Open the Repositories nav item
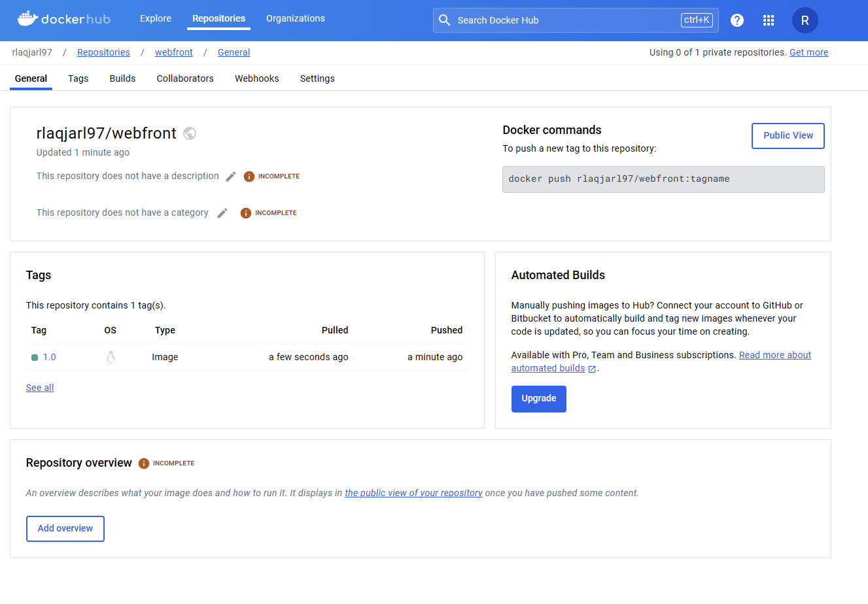Image resolution: width=868 pixels, height=604 pixels. click(219, 18)
